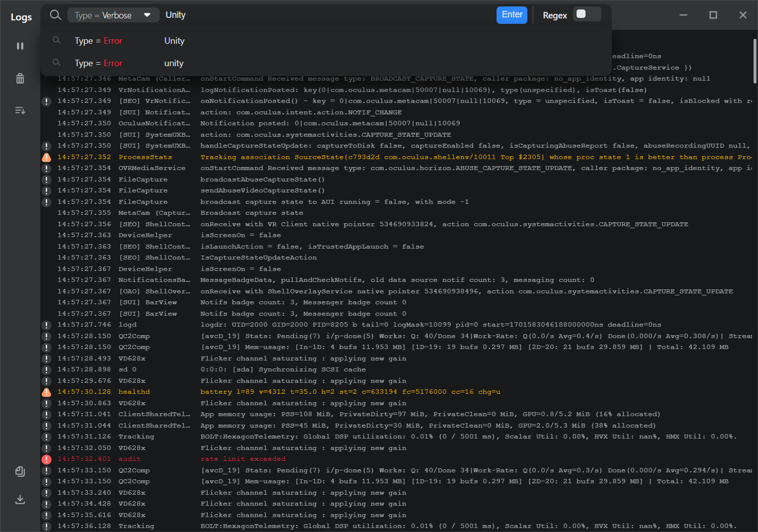Viewport: 758px width, 532px height.
Task: Clear logs with the trash icon
Action: pyautogui.click(x=20, y=79)
